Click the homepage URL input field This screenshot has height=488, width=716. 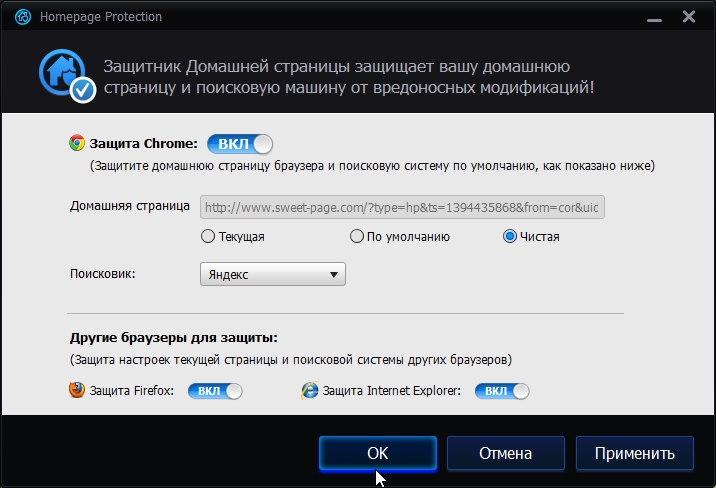[x=402, y=207]
